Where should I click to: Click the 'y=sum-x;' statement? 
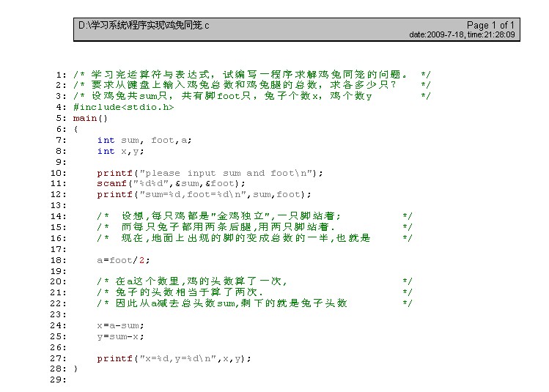coord(120,337)
